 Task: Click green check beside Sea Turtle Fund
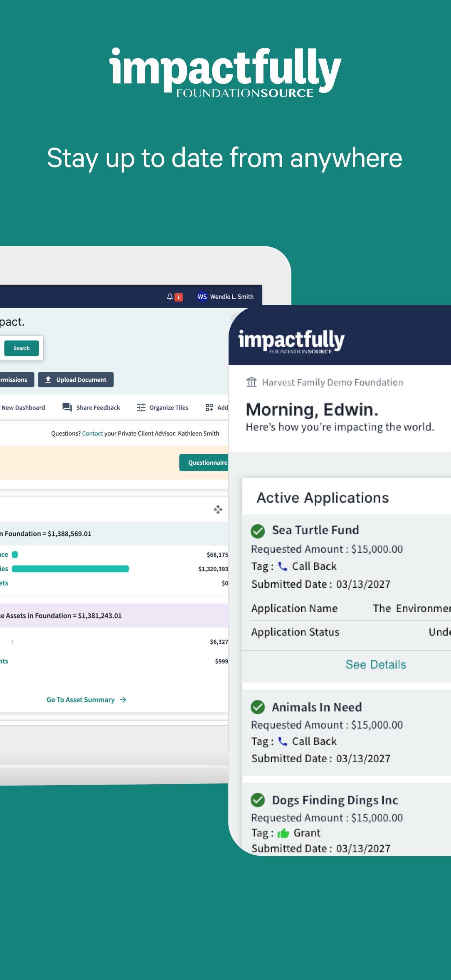(257, 531)
